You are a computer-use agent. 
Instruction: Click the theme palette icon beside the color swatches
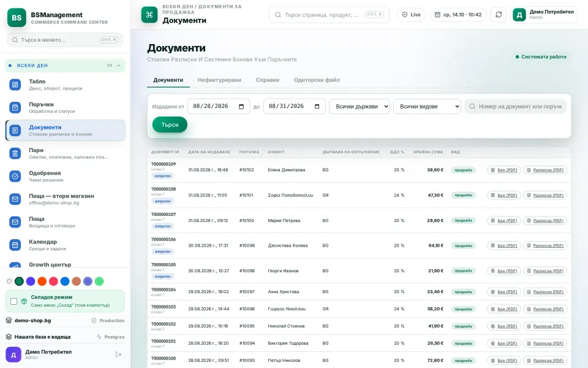(x=9, y=282)
